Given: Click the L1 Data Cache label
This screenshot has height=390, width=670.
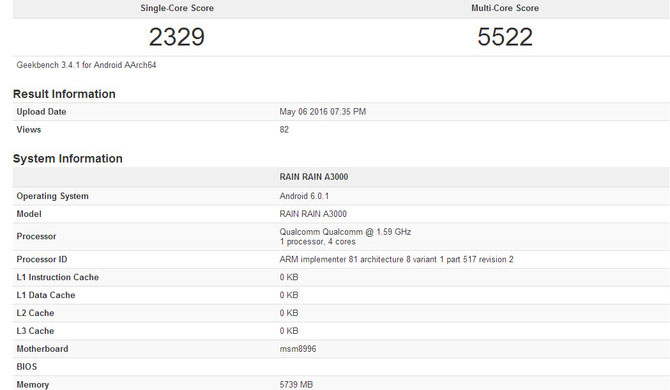Looking at the screenshot, I should coord(46,295).
